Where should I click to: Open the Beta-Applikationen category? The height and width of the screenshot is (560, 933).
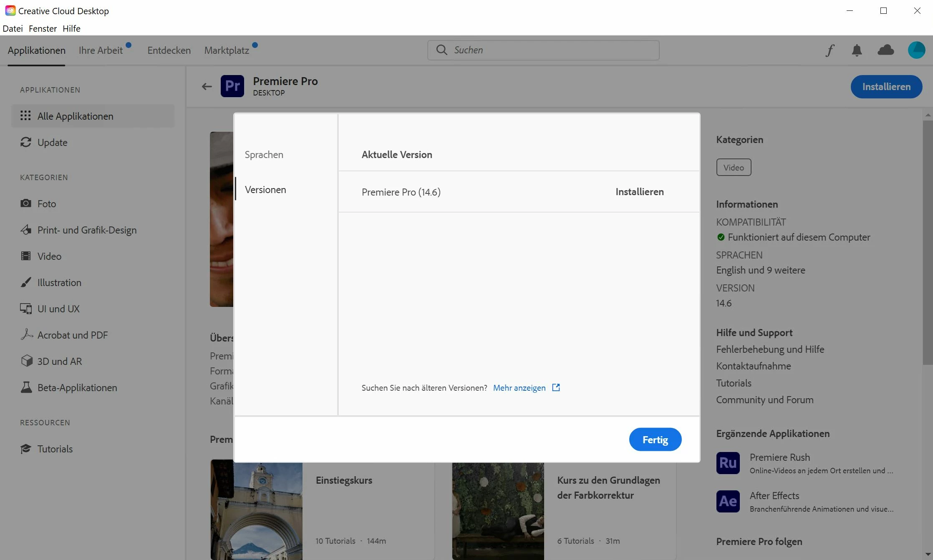tap(77, 388)
